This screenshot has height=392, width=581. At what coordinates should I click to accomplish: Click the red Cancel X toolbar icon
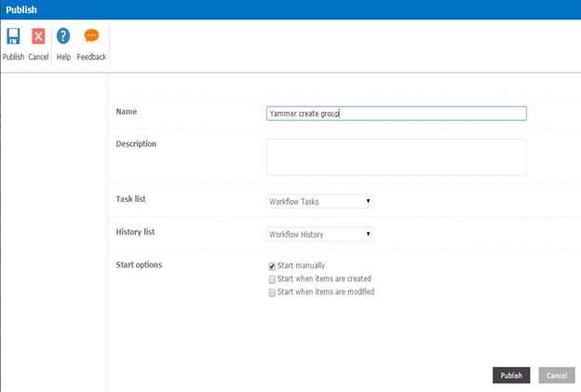pyautogui.click(x=38, y=37)
